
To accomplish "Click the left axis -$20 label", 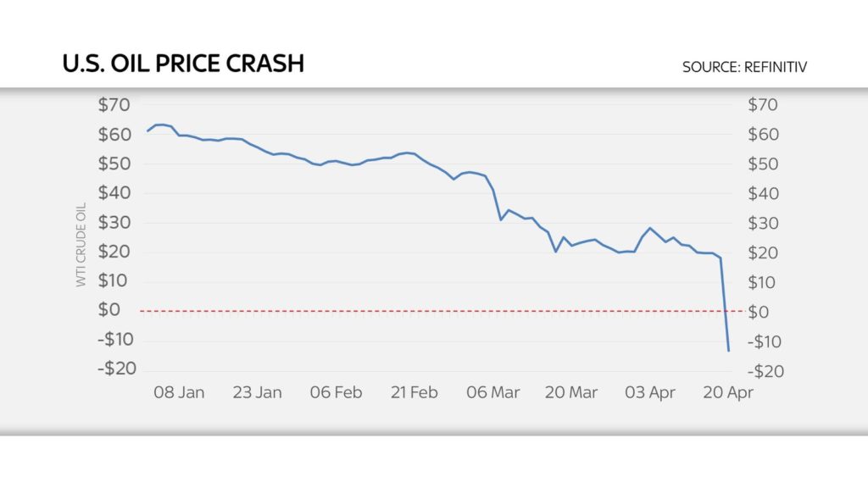I will click(117, 369).
